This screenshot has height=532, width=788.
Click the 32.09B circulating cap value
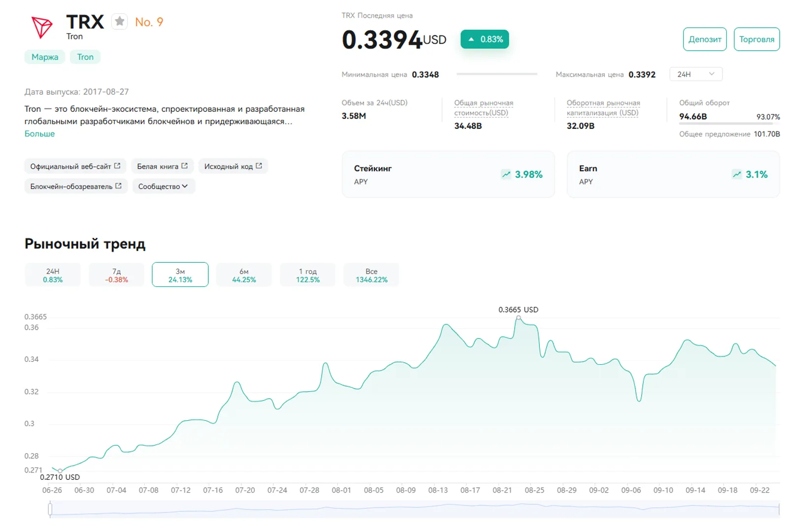pos(581,126)
